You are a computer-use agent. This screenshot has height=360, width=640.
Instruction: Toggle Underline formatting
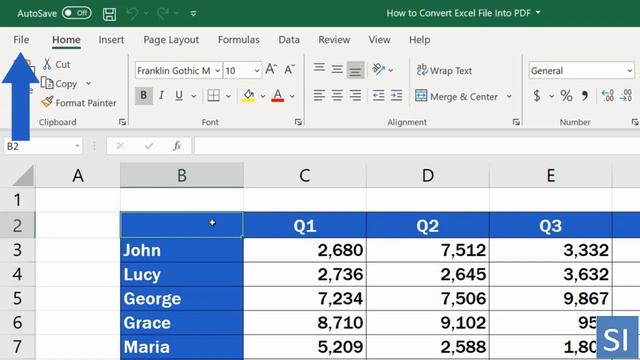[179, 96]
